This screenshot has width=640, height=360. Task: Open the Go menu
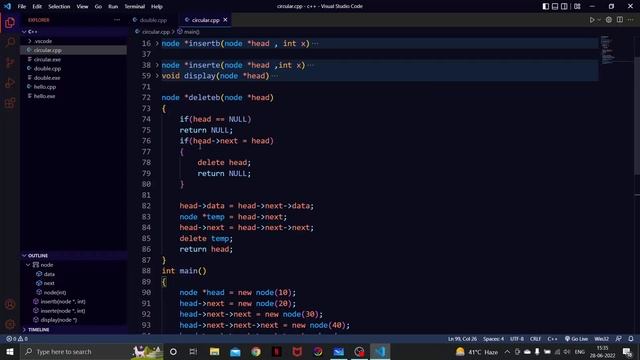point(98,6)
